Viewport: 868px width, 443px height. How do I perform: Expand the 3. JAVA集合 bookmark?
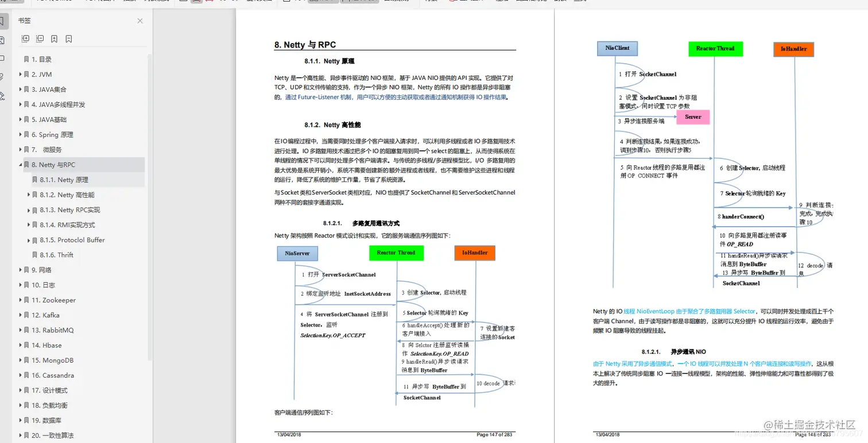(x=20, y=90)
